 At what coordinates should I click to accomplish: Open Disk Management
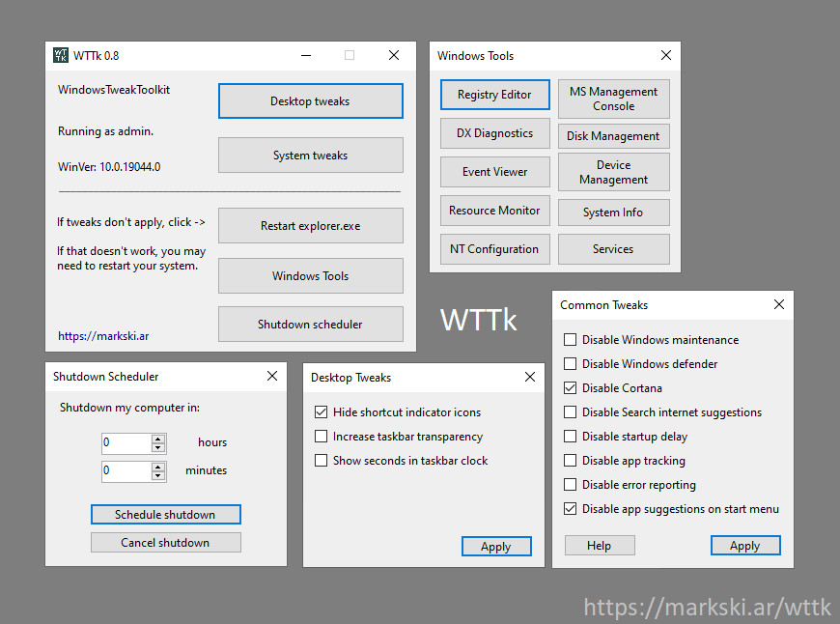tap(613, 136)
